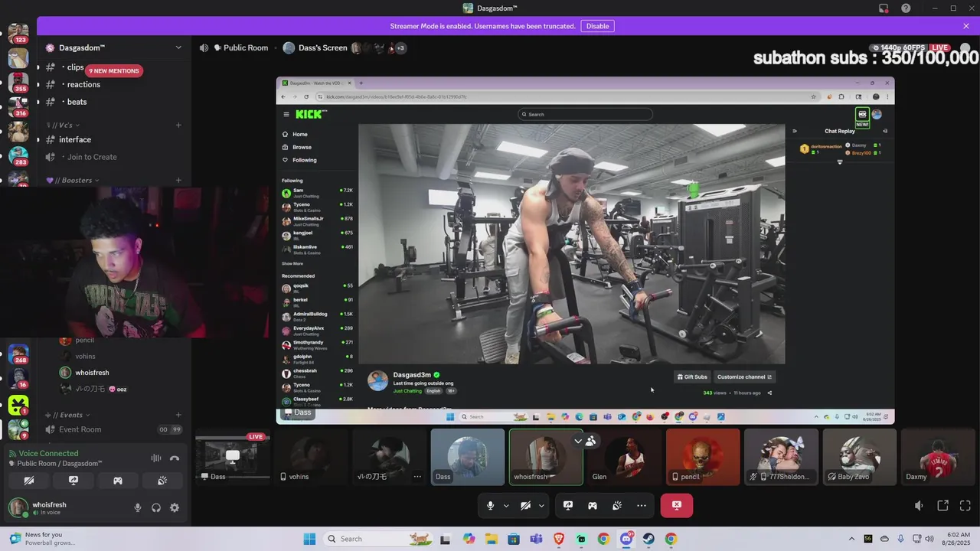This screenshot has height=551, width=980.
Task: Mute the microphone in the call control bar
Action: pos(490,505)
